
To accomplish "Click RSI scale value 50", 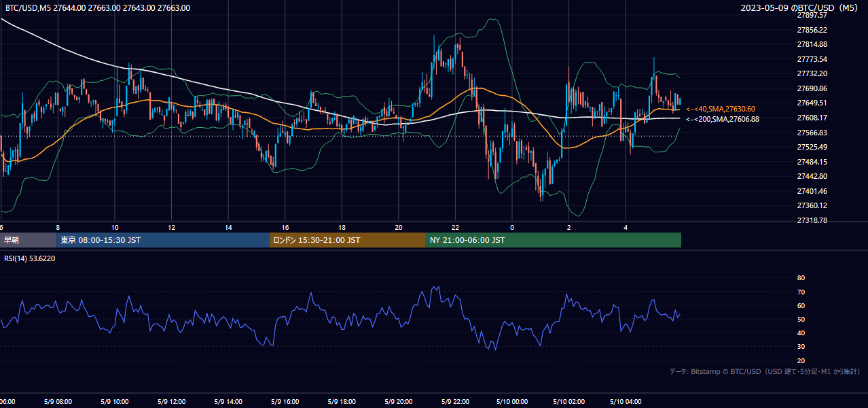I will [x=801, y=319].
